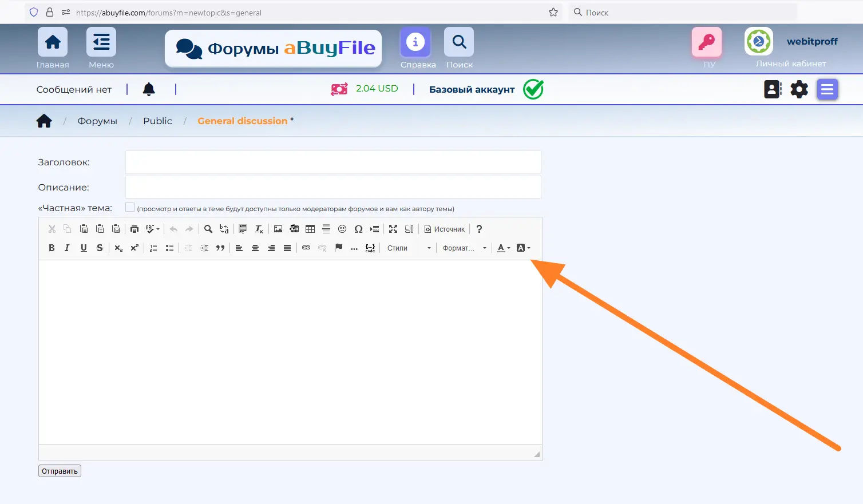Insert a table via Table icon
Screen dimensions: 863x504
tap(310, 229)
